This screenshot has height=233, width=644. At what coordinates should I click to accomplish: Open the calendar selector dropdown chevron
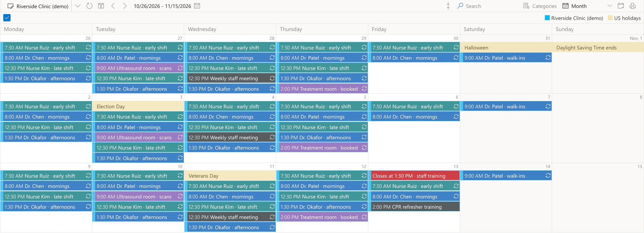pos(78,6)
